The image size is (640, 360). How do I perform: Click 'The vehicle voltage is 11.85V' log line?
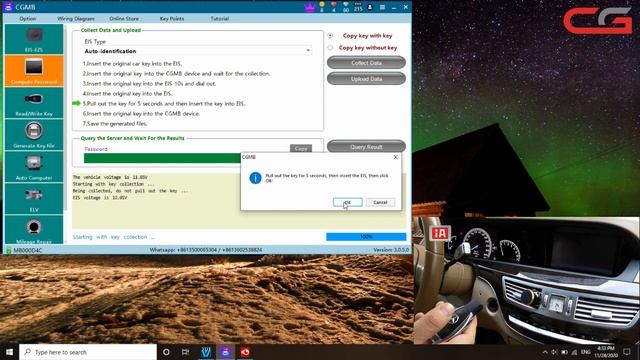pos(110,178)
